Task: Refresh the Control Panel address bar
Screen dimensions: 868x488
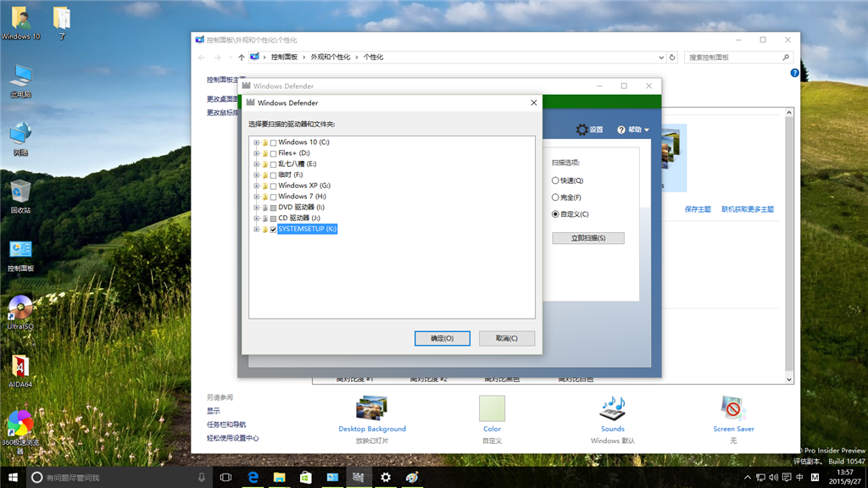Action: click(x=672, y=57)
